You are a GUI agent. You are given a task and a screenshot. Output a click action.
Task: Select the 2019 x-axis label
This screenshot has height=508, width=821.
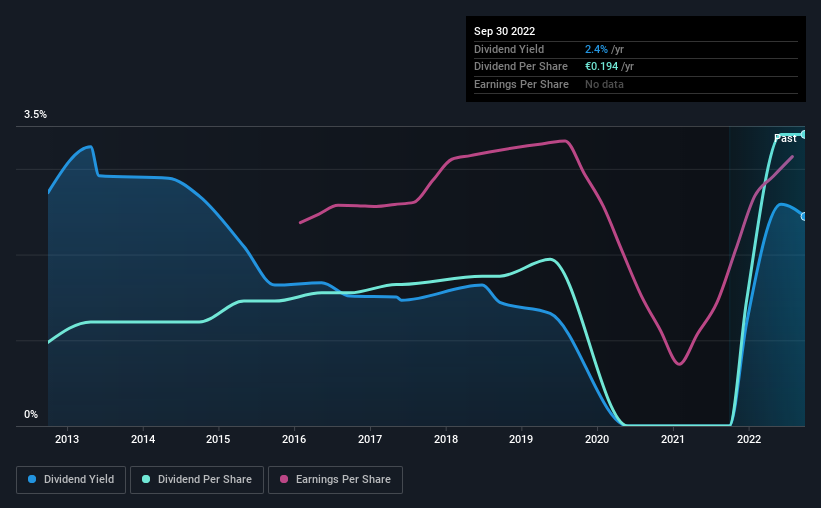click(521, 439)
